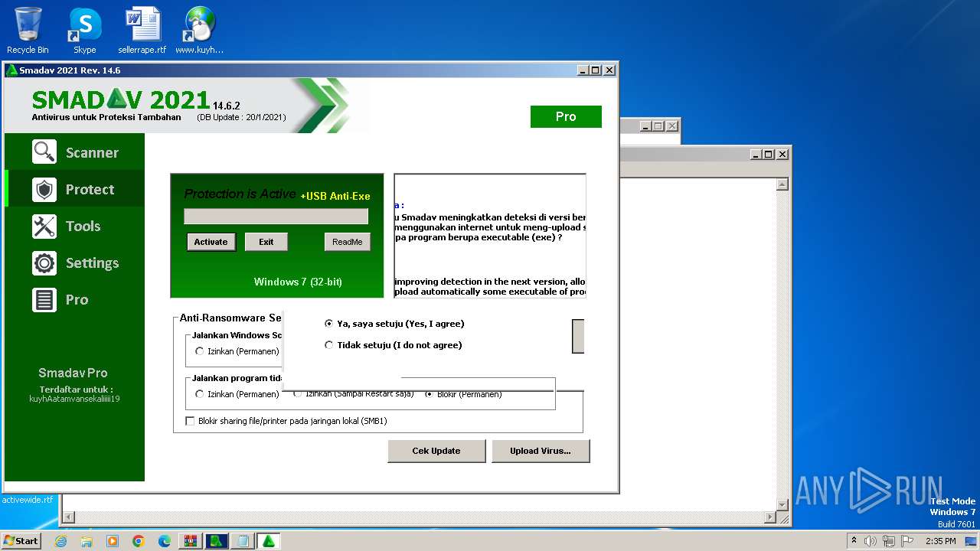
Task: Switch to the active Smadav taskbar item
Action: (x=269, y=541)
